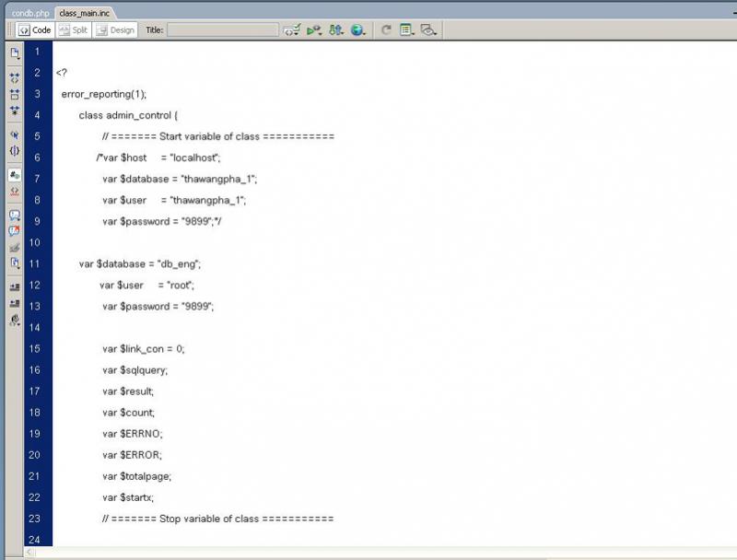
Task: Click the Remove Comment icon
Action: (15, 231)
